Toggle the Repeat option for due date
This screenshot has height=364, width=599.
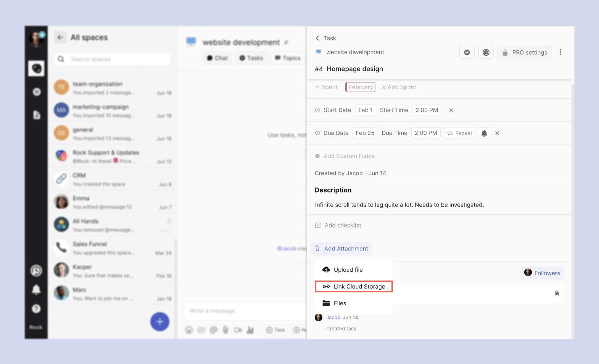pyautogui.click(x=460, y=133)
